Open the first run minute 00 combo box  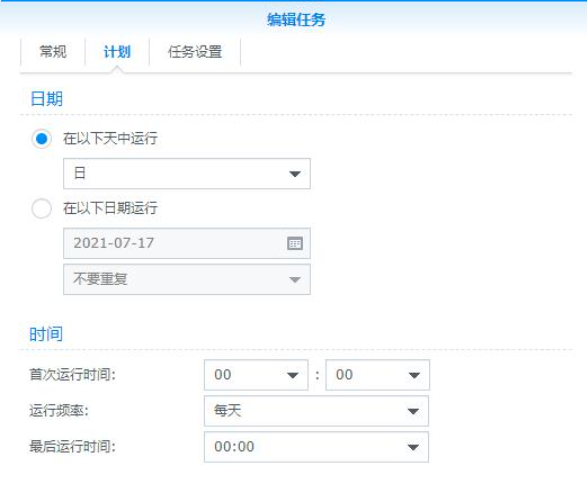coord(377,375)
